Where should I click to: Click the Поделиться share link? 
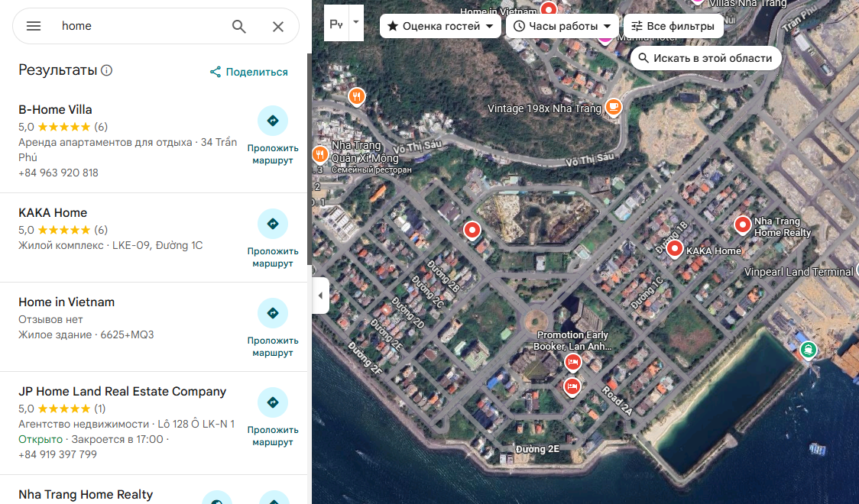click(248, 72)
